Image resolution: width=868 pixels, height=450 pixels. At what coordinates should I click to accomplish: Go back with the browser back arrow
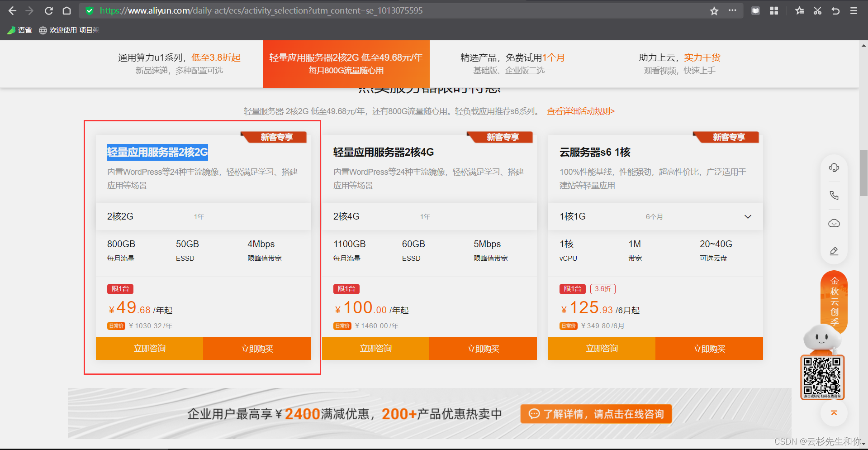[x=12, y=10]
